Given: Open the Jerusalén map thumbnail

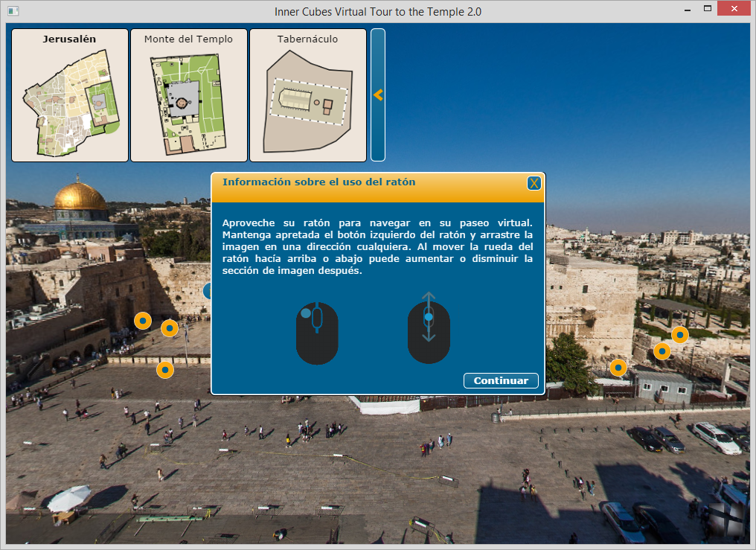Looking at the screenshot, I should click(x=70, y=95).
